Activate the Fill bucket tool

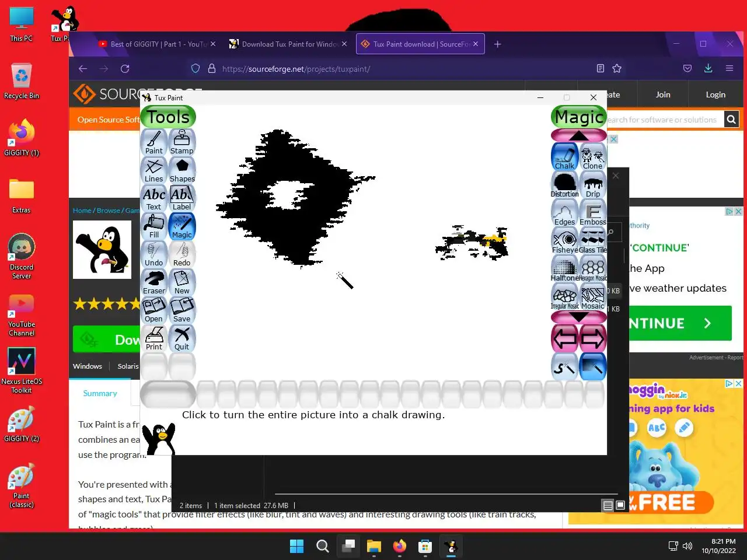coord(154,226)
